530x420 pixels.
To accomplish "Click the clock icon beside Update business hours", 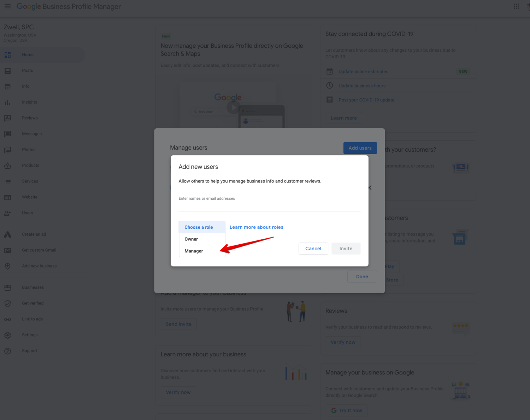I will 329,86.
